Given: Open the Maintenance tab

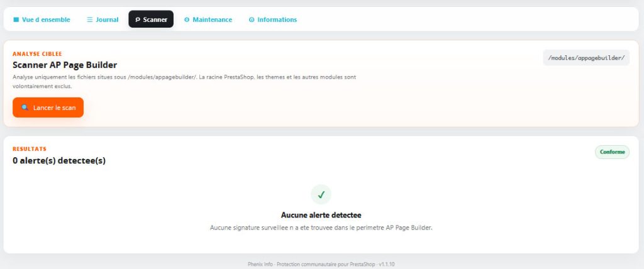Looking at the screenshot, I should [x=208, y=19].
